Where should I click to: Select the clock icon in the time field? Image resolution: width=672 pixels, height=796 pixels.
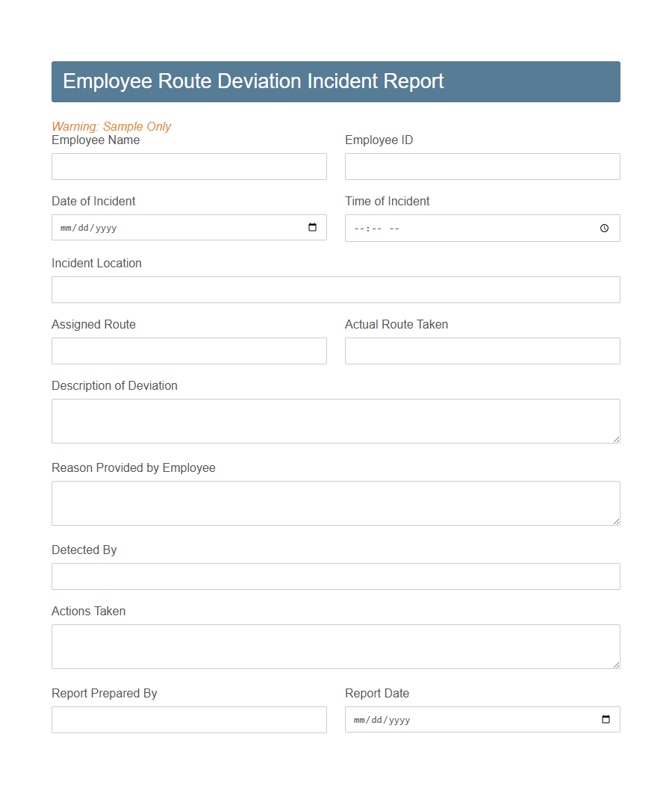(604, 228)
